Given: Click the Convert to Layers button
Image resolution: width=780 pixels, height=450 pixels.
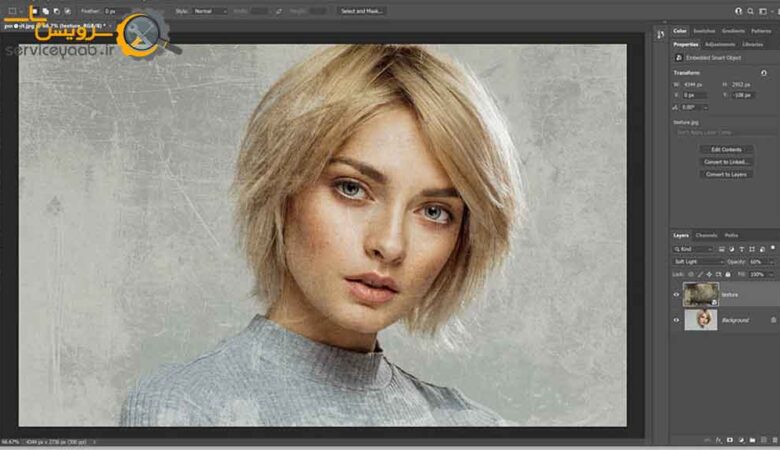Looking at the screenshot, I should click(x=726, y=174).
